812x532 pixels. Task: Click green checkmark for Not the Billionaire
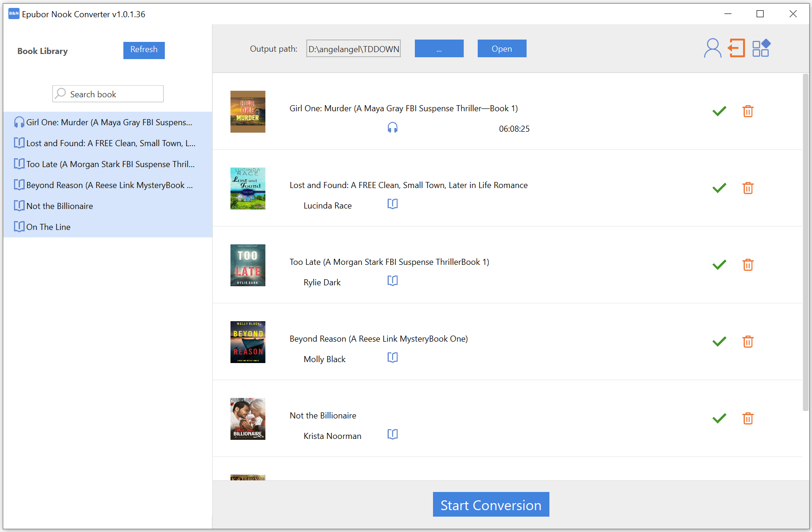coord(719,418)
